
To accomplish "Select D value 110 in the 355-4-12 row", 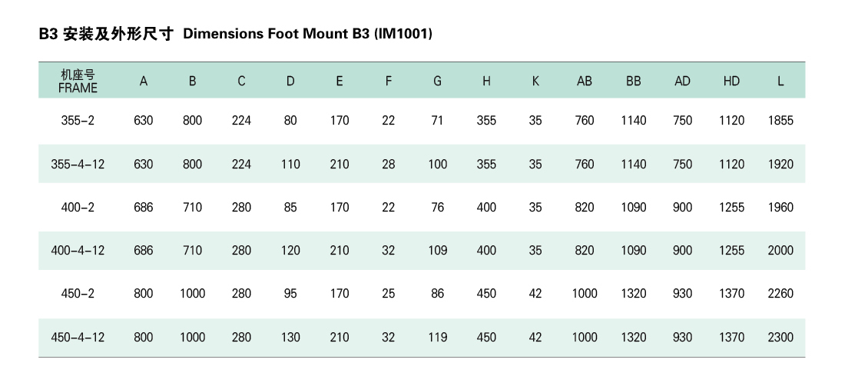I will (290, 164).
